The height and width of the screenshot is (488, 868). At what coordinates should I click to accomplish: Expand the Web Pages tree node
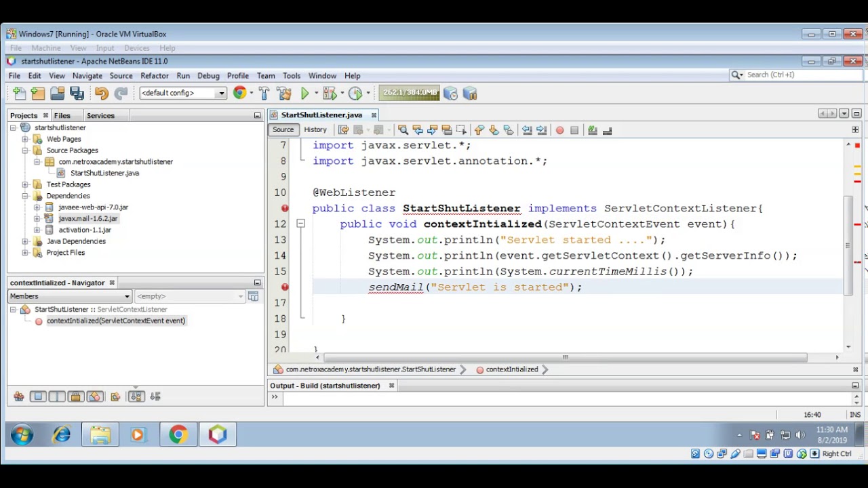pyautogui.click(x=25, y=139)
